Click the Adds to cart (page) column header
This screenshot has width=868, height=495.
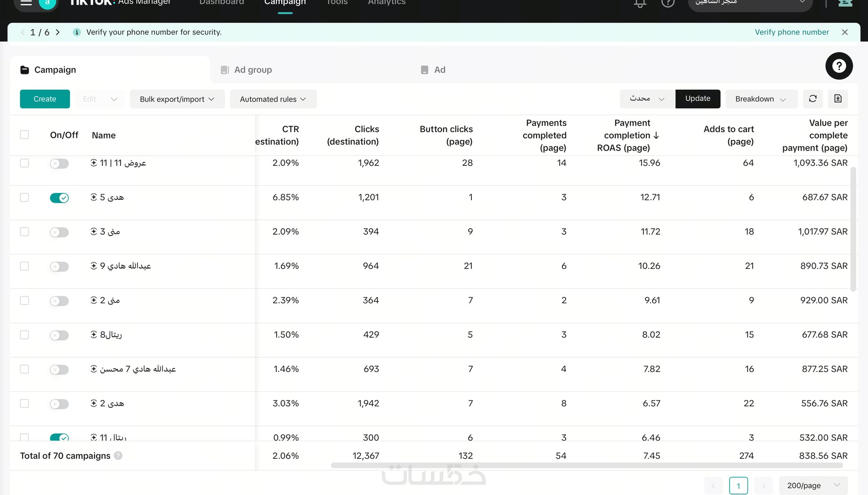pyautogui.click(x=729, y=135)
